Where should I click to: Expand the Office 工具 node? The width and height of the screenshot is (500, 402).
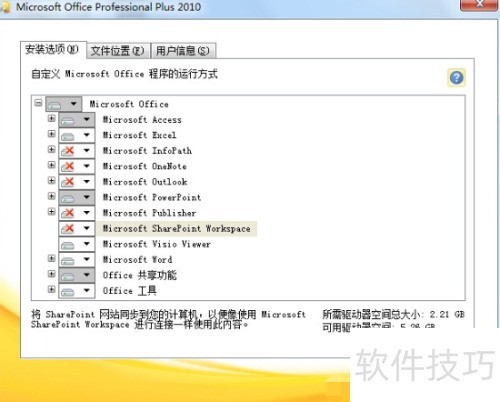(x=51, y=289)
